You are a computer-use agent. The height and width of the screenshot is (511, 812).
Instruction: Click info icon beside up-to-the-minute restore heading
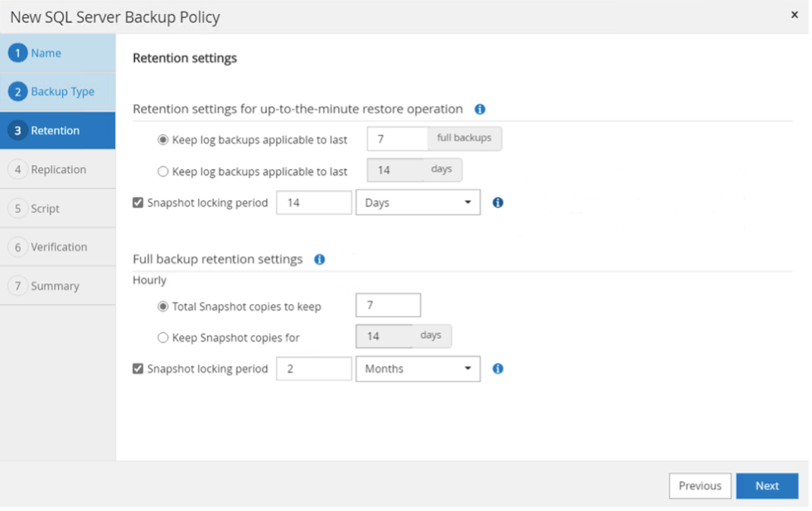[x=480, y=108]
